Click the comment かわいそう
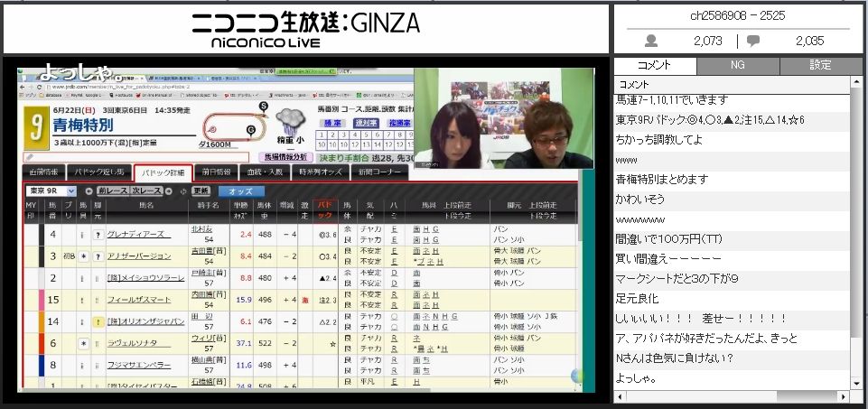Viewport: 868px width, 409px height. 639,200
